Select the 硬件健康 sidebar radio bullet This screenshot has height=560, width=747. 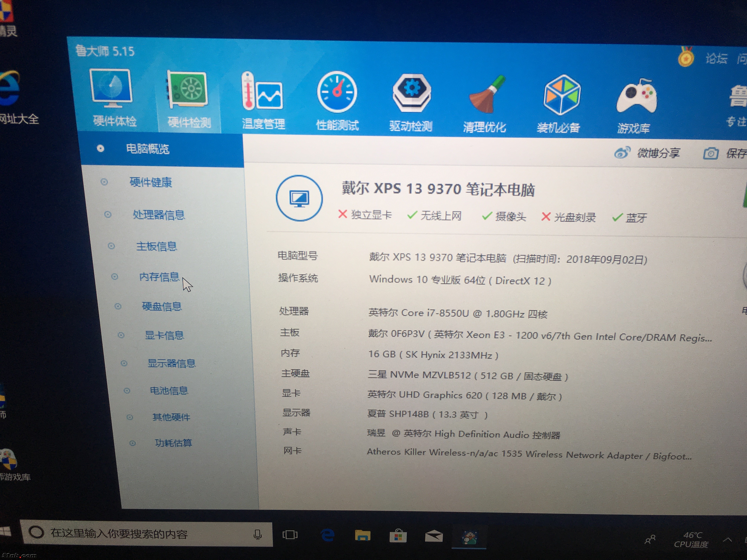click(104, 182)
